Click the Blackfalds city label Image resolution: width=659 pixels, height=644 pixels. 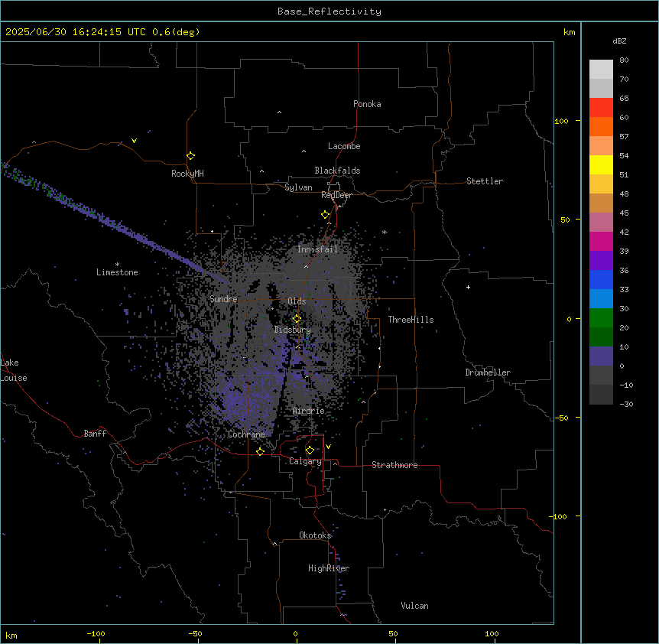(337, 171)
